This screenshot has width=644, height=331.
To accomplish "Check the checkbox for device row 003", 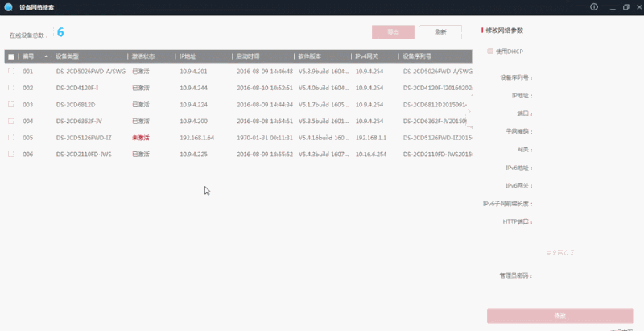I will (11, 105).
